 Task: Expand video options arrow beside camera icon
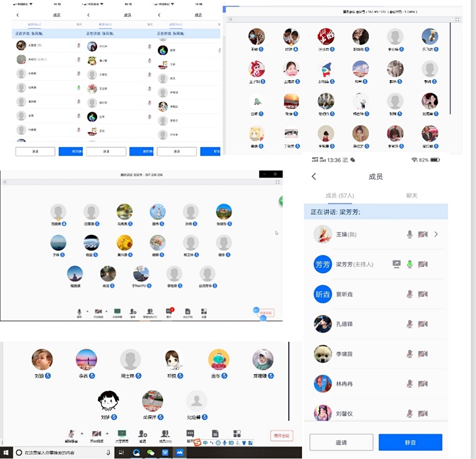click(x=107, y=433)
